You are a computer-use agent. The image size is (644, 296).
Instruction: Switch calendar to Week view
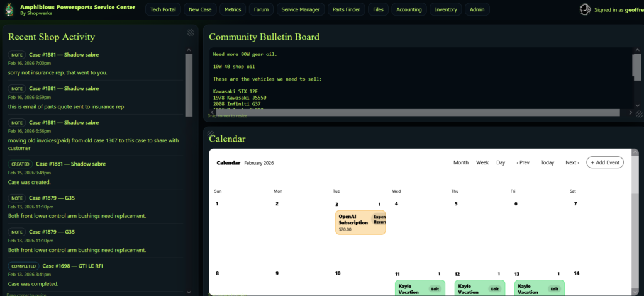pyautogui.click(x=482, y=162)
